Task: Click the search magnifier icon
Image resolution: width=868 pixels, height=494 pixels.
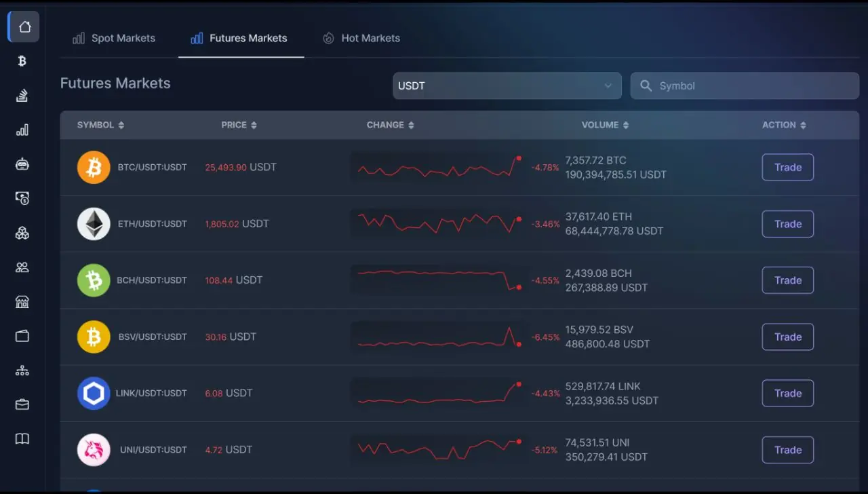Action: click(646, 86)
